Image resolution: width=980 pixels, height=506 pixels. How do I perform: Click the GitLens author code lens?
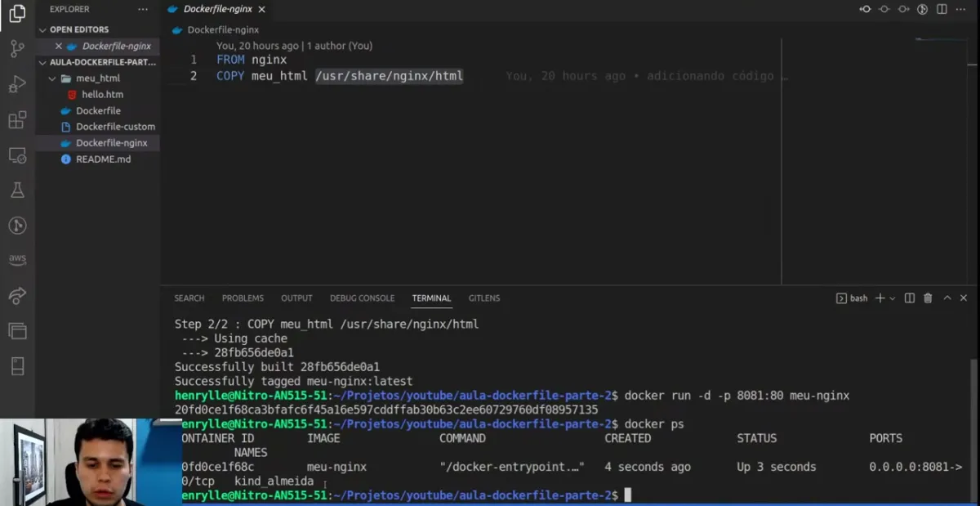(294, 46)
